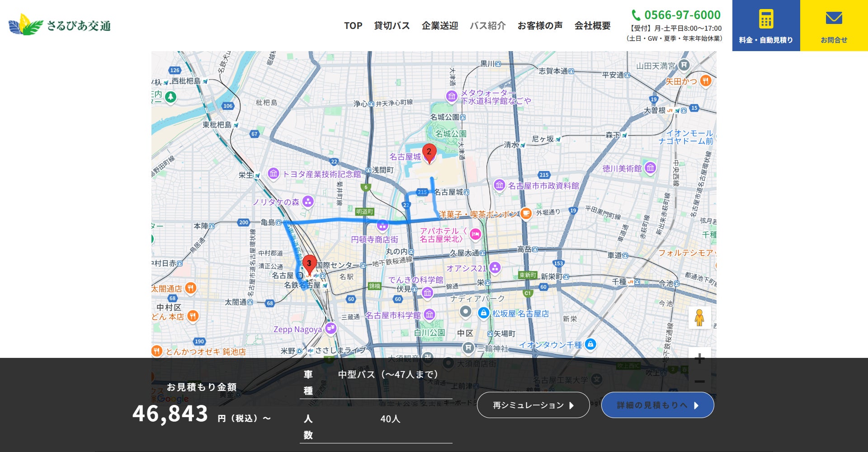Click the 亀島 station label
868x452 pixels.
click(268, 222)
